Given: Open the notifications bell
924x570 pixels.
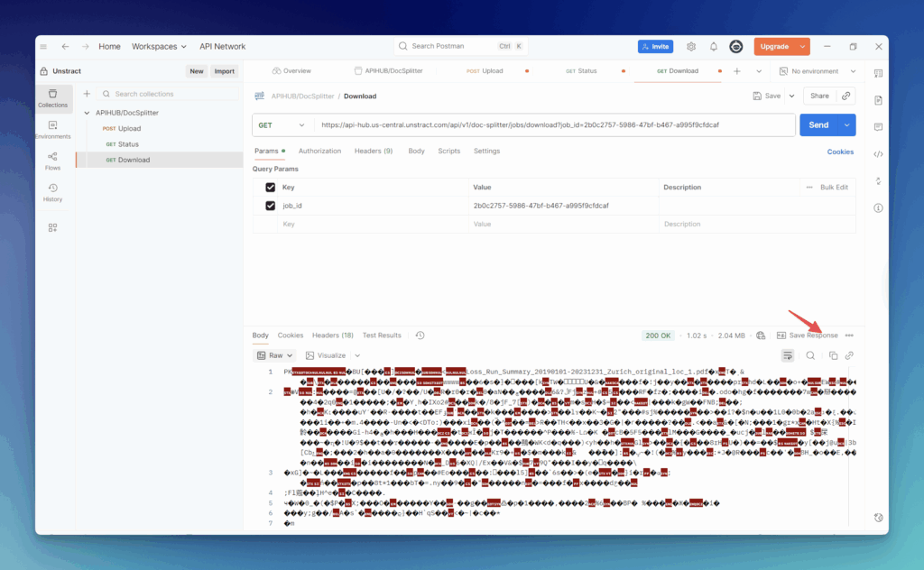Looking at the screenshot, I should coord(713,47).
